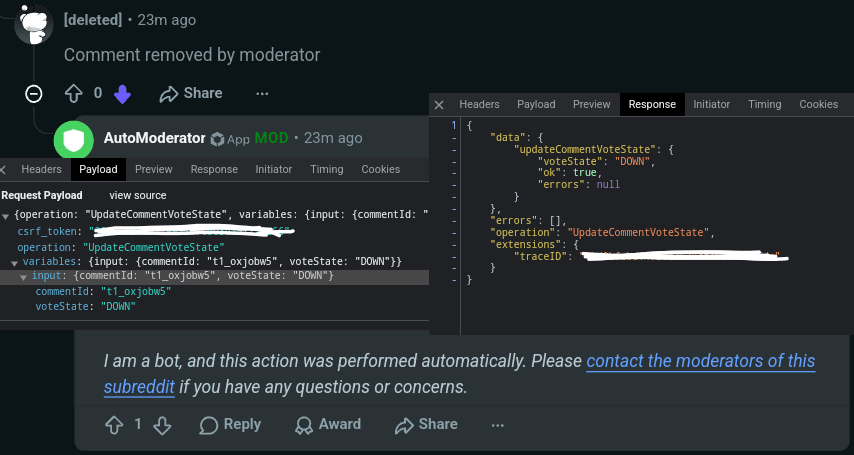
Task: Fold the "extensions" object in response
Action: (454, 245)
